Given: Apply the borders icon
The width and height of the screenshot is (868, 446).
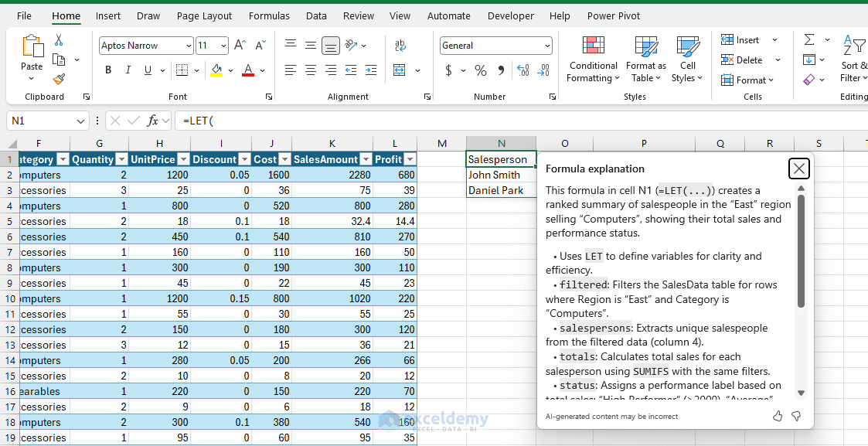Looking at the screenshot, I should point(182,70).
